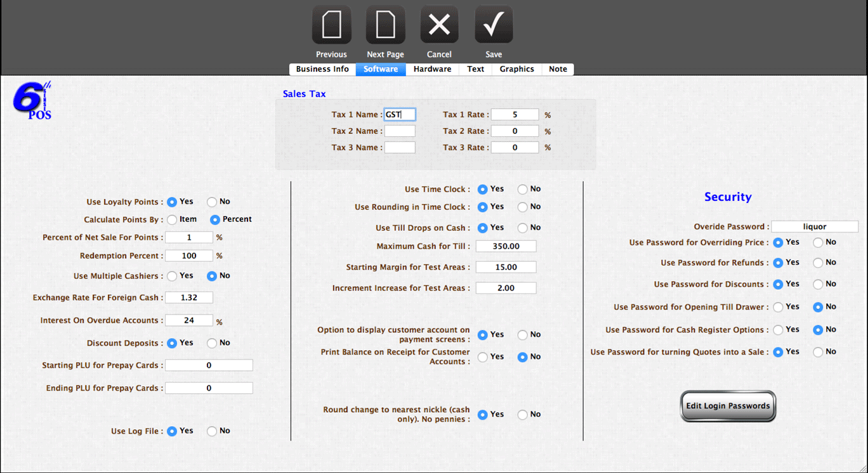Open the Business Info tab

click(322, 69)
